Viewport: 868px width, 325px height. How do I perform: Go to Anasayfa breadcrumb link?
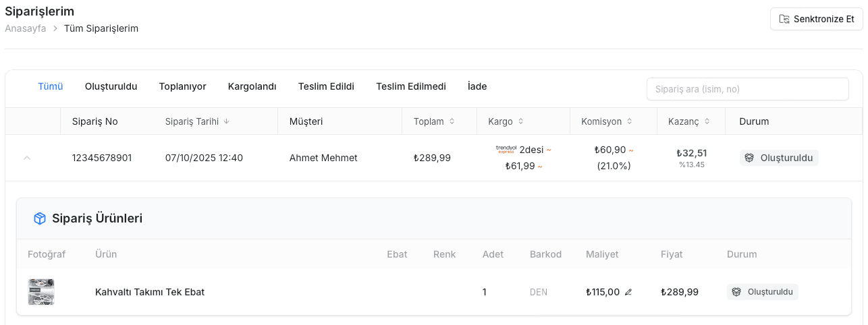(x=26, y=28)
